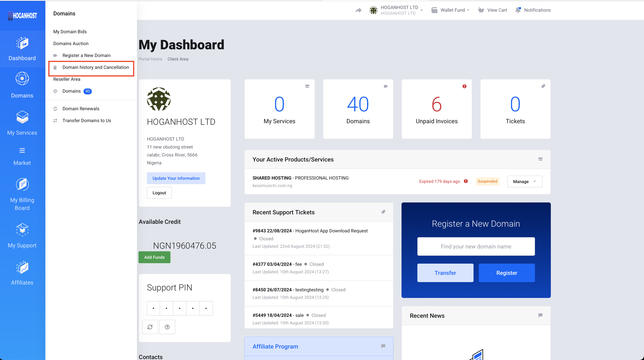Open ticket #9843 HoganHost App Download Request
Viewport: 644px width, 360px height.
pyautogui.click(x=310, y=231)
